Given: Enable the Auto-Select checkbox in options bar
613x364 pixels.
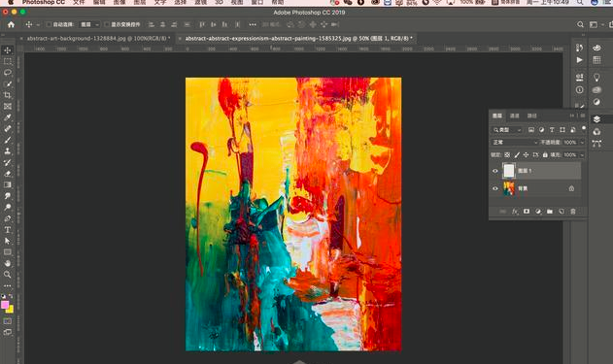Looking at the screenshot, I should tap(49, 24).
